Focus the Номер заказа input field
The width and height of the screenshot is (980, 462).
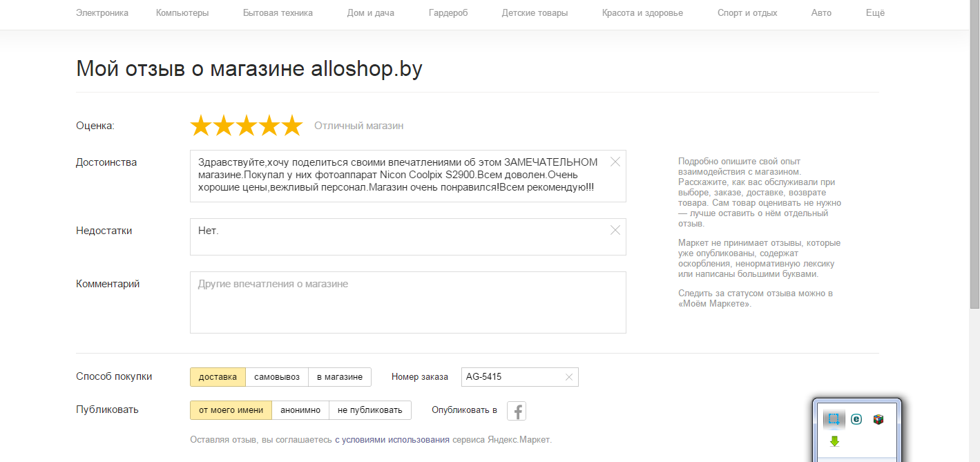point(519,377)
